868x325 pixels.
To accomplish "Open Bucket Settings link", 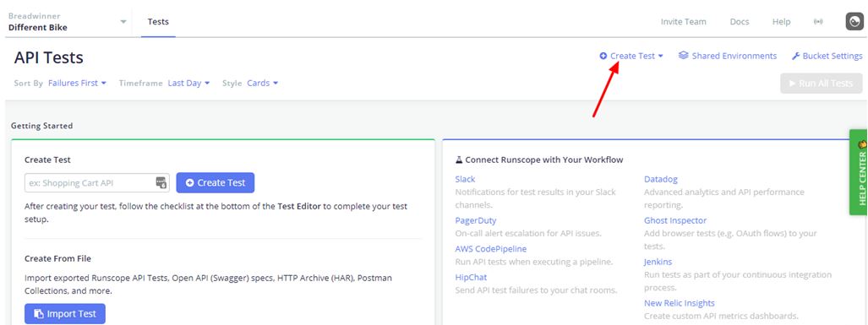I will (x=827, y=56).
